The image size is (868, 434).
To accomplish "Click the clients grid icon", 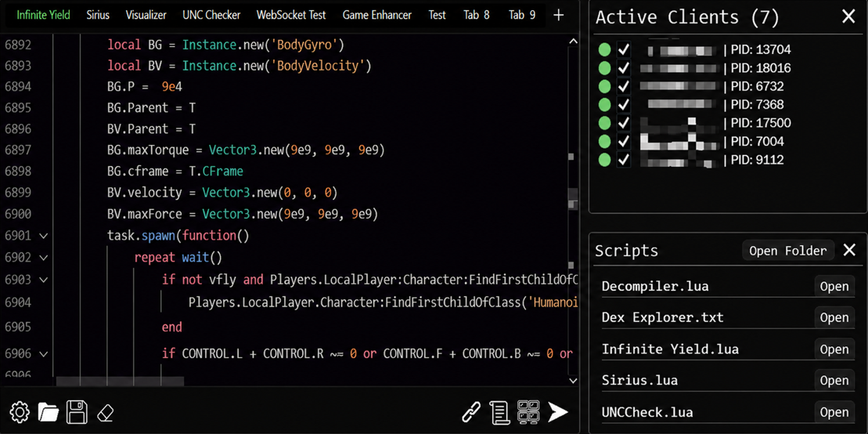I will click(528, 412).
